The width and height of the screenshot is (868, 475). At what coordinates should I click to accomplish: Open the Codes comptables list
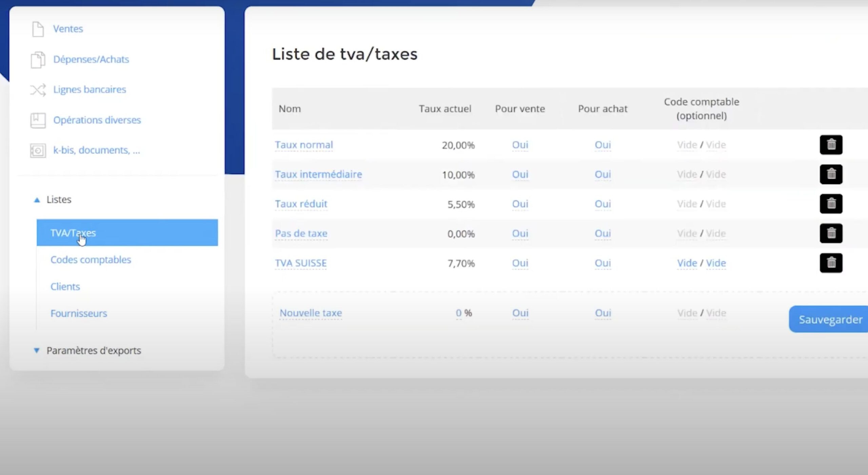coord(91,260)
